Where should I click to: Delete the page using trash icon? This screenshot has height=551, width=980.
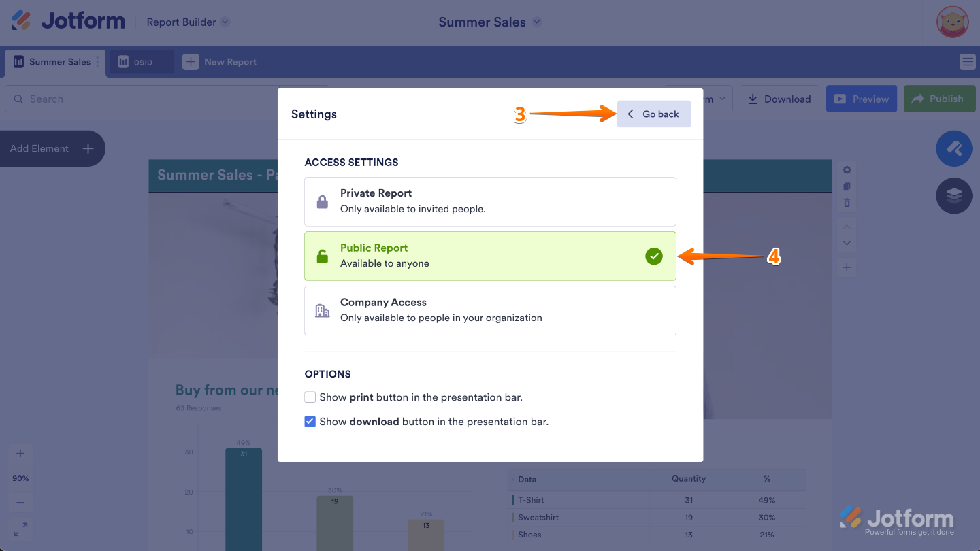tap(847, 202)
